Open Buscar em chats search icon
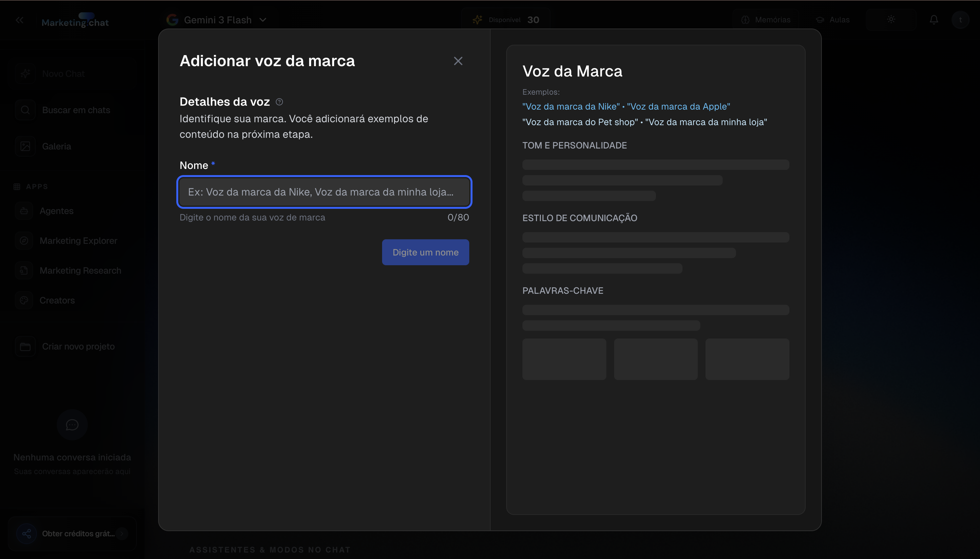This screenshot has width=980, height=559. (25, 110)
